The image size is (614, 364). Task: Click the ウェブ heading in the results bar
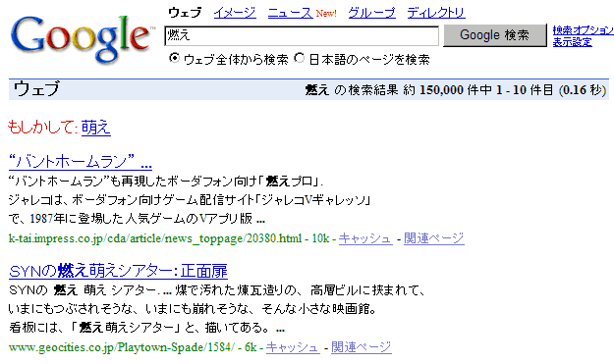click(x=36, y=89)
